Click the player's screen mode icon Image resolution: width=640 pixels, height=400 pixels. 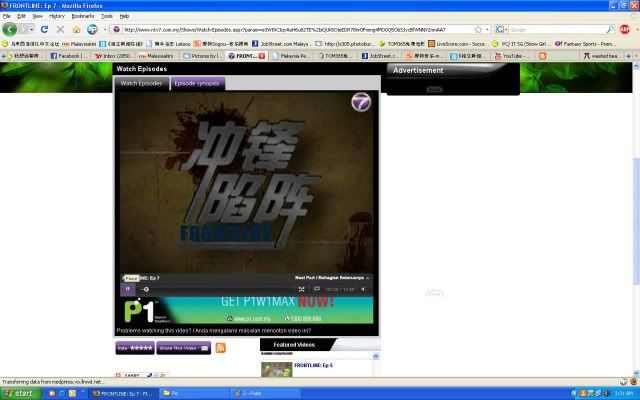point(317,289)
